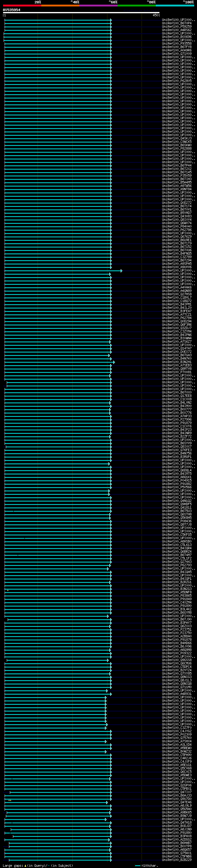Select hit label UniRef100_B3MUP1
The width and height of the screenshot is (197, 868).
coord(177,457)
